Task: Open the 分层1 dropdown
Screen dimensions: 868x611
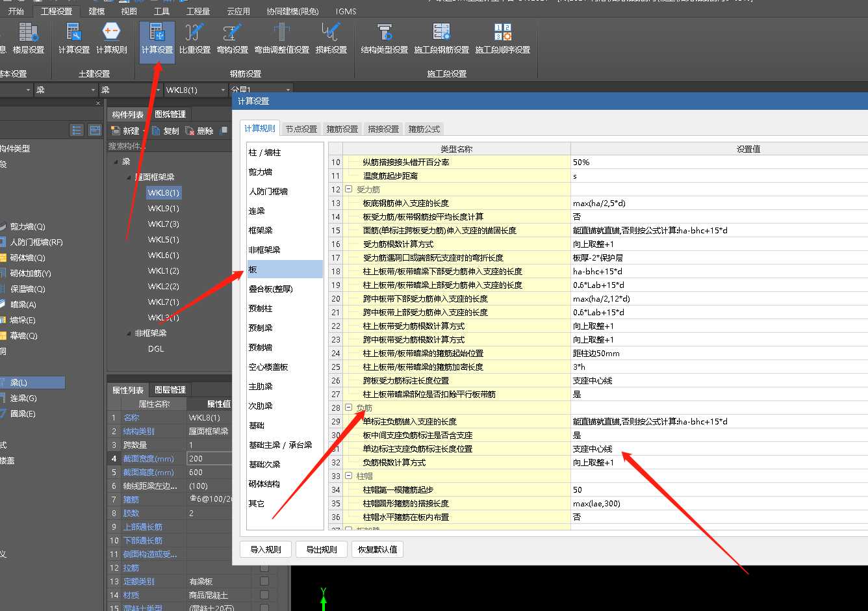Action: click(x=288, y=90)
